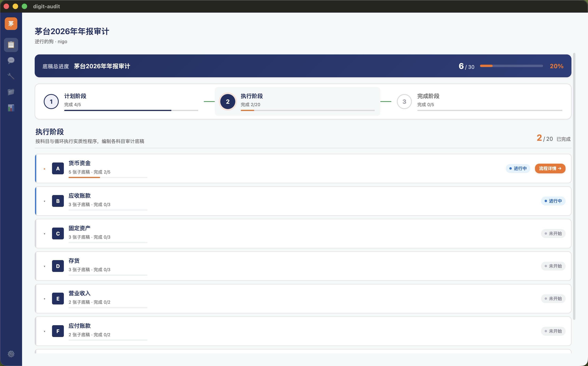Open the wrench tools sidebar icon
This screenshot has height=366, width=588.
pos(11,76)
